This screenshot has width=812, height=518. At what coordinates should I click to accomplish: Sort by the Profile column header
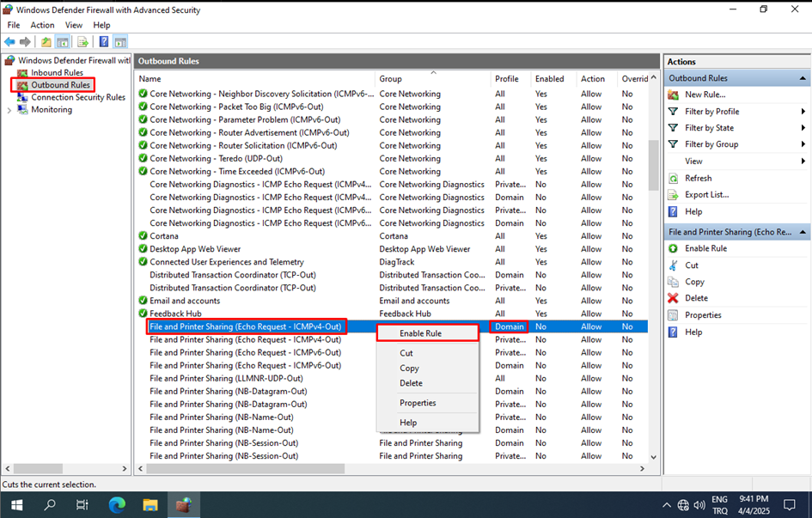510,79
